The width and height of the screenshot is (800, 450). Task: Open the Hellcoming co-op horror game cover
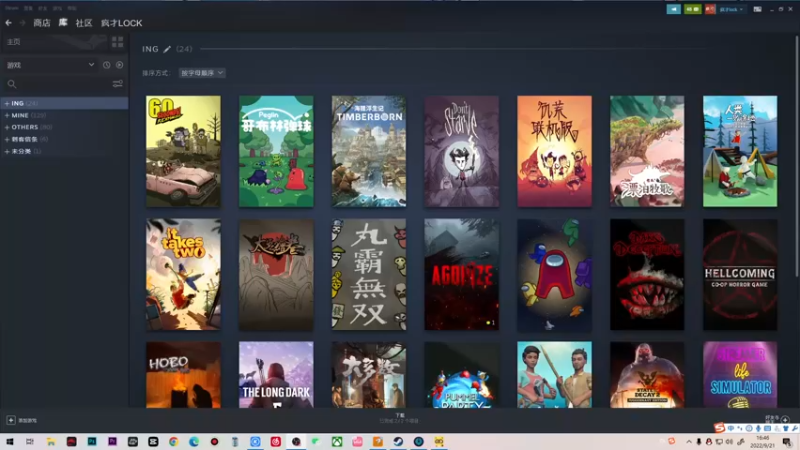click(x=740, y=274)
